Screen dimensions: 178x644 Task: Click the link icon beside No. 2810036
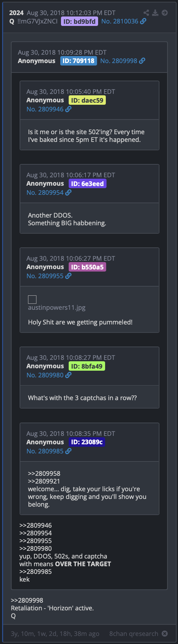coord(143,21)
